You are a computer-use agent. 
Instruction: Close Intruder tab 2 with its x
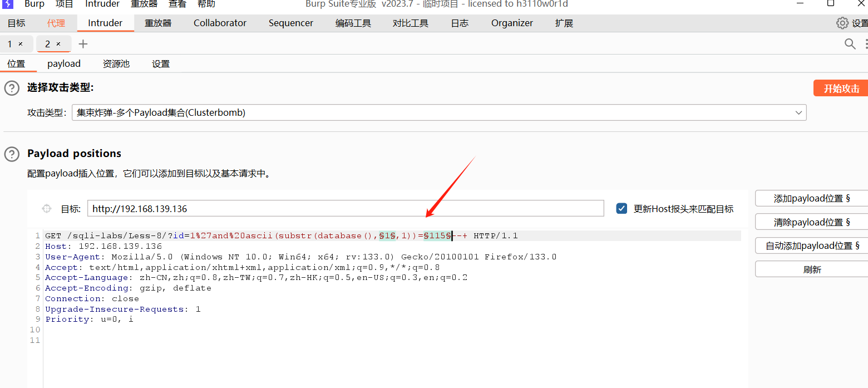(x=58, y=44)
